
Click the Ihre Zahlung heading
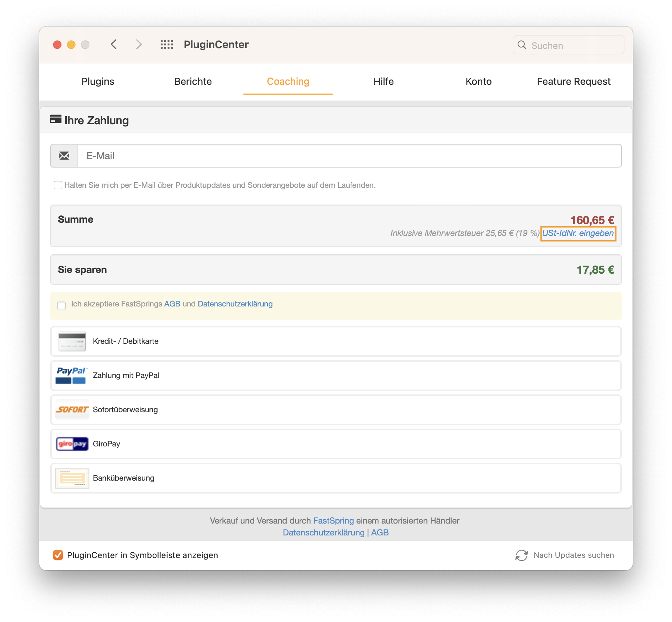pos(96,120)
